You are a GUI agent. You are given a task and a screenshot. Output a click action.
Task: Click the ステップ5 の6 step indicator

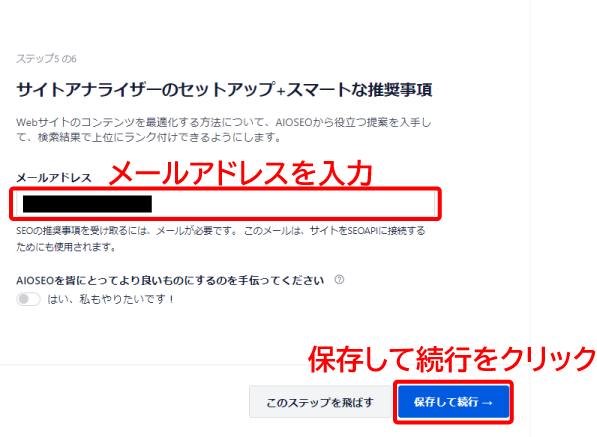click(x=46, y=59)
